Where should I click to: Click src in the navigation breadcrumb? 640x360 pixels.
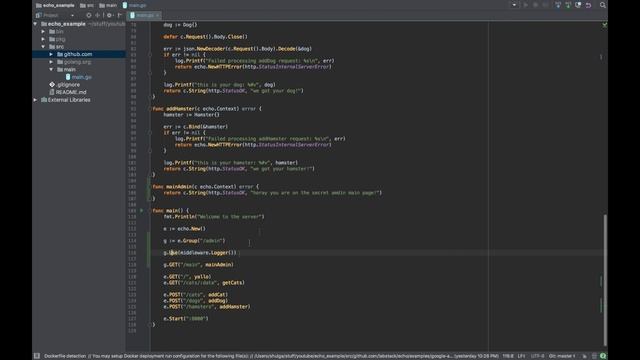click(x=87, y=5)
